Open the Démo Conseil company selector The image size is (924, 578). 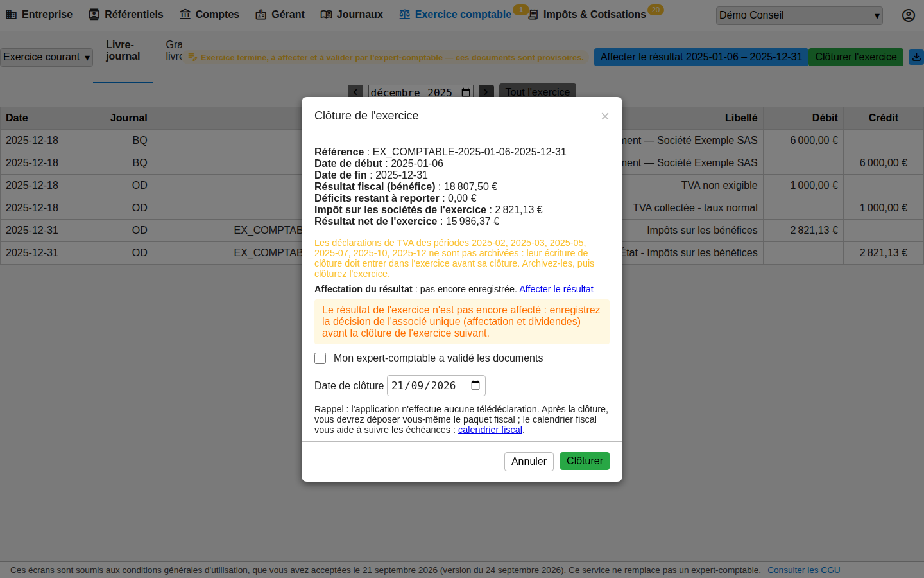pyautogui.click(x=800, y=15)
